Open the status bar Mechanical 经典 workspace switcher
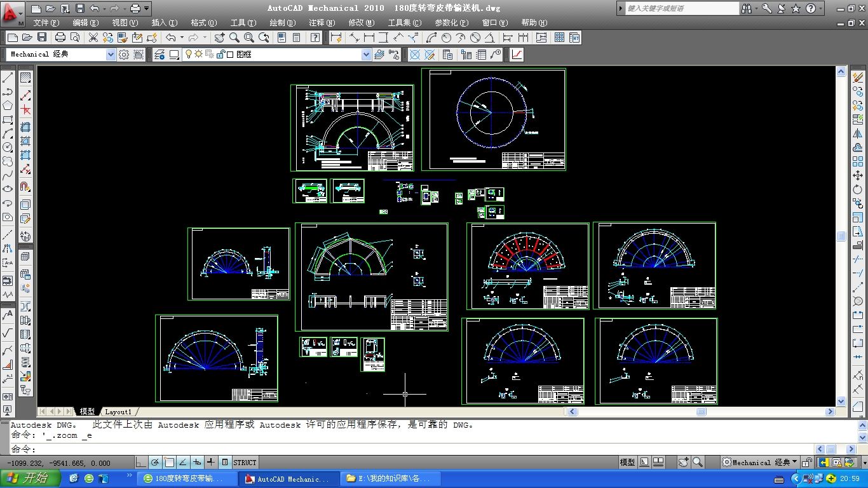 [x=759, y=463]
